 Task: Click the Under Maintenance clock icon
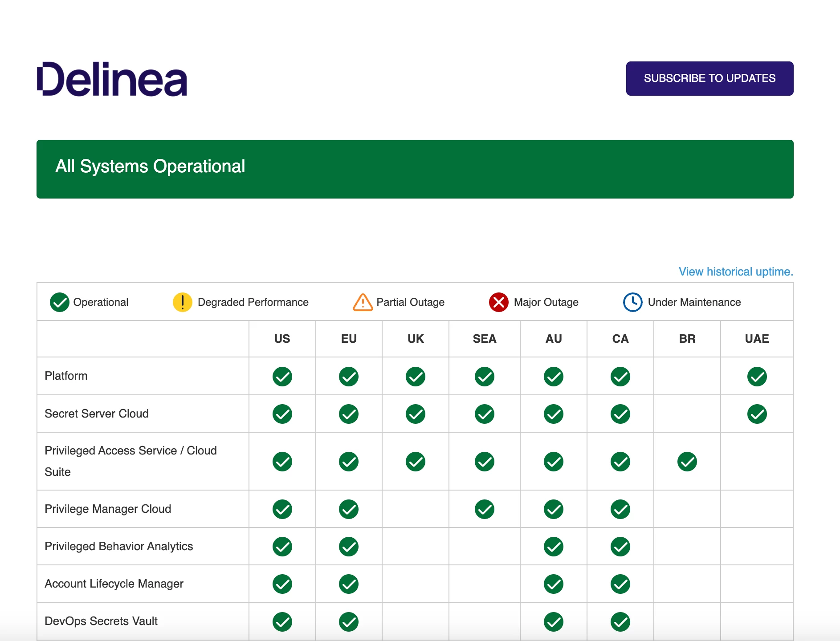coord(633,302)
